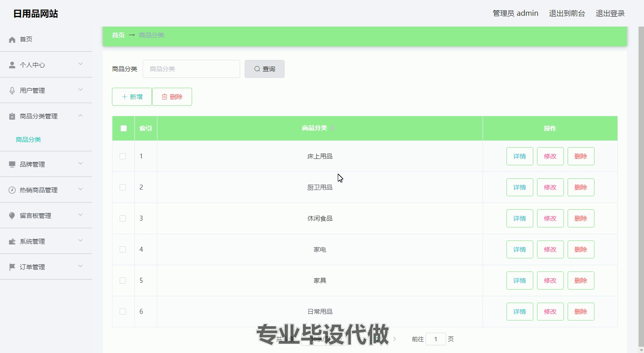Click the sort arrows in 商品分类 column header

[x=333, y=128]
